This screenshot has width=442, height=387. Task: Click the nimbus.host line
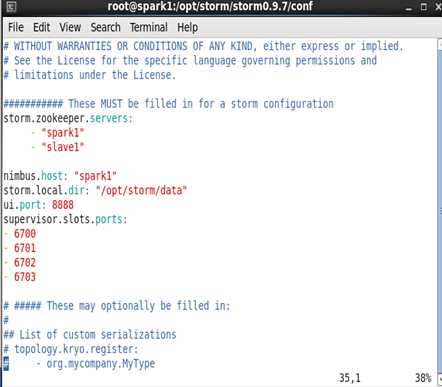pyautogui.click(x=60, y=176)
